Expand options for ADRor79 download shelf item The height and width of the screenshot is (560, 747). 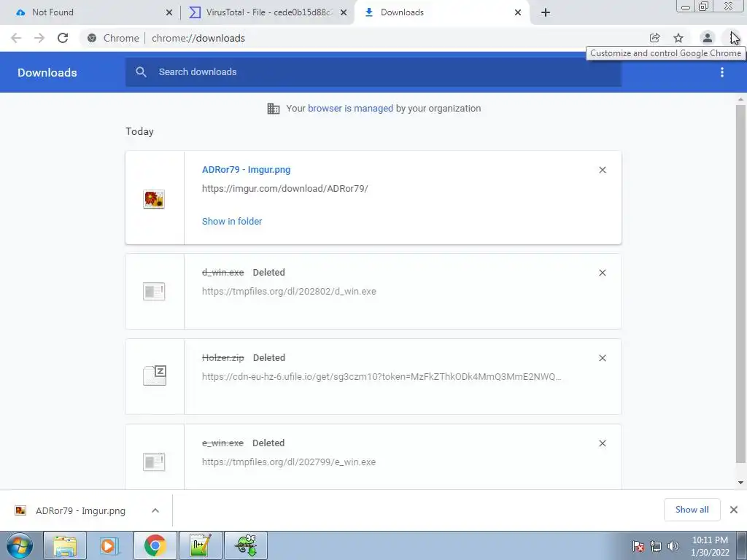point(155,510)
